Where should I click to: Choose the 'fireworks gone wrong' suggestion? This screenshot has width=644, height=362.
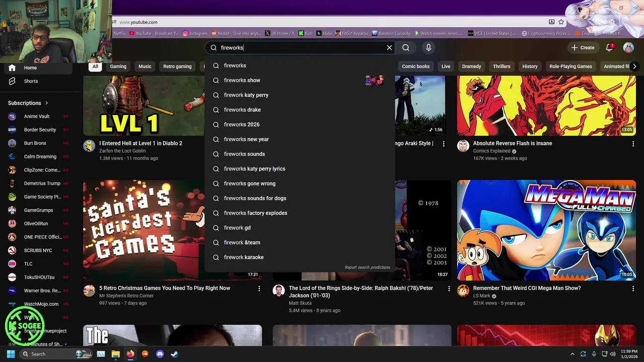pyautogui.click(x=300, y=184)
